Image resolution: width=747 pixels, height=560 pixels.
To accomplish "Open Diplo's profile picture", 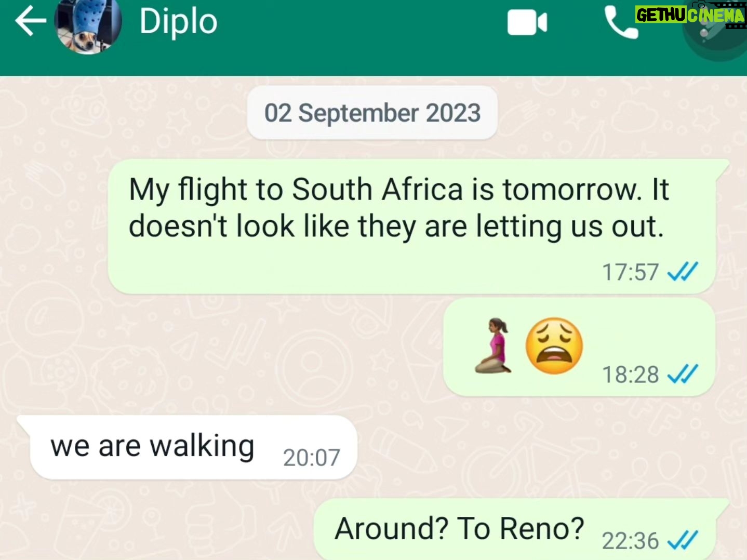I will pos(88,26).
